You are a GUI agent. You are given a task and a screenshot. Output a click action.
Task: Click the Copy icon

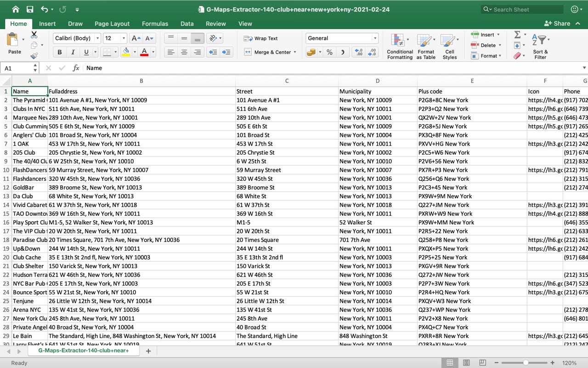coord(34,45)
